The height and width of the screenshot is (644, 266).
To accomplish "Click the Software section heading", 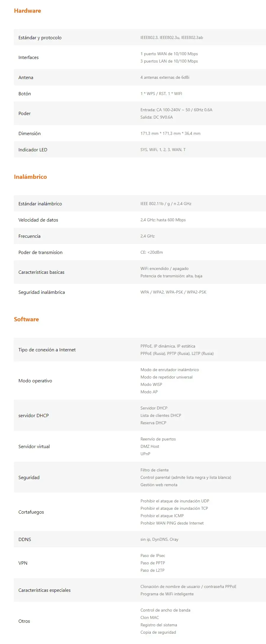I will (26, 319).
